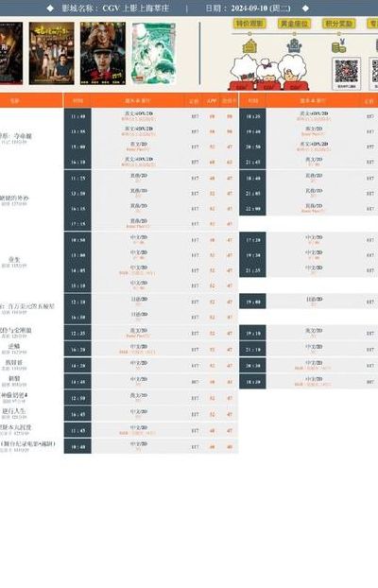Click the diamond icon left of 影城名称
Viewport: 378px width, 588px height.
point(50,9)
